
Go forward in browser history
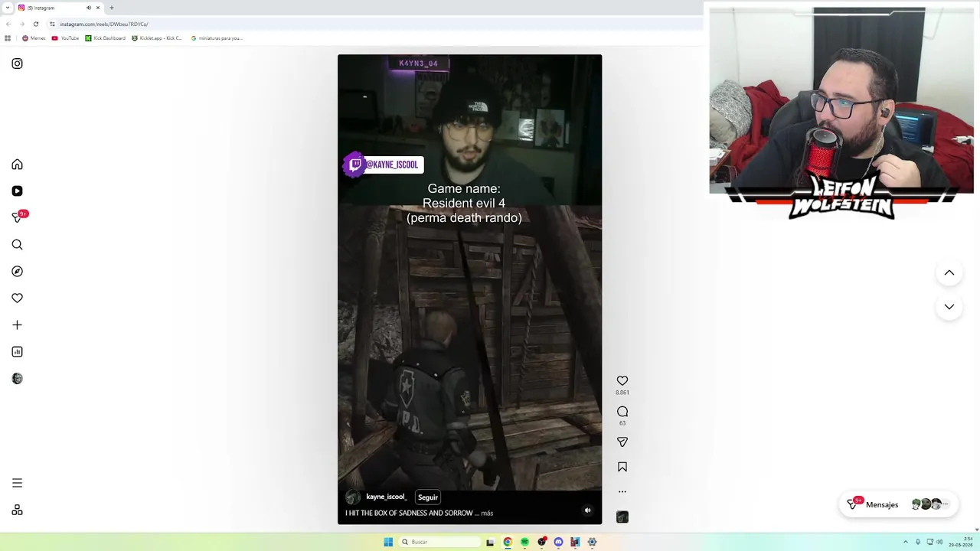click(21, 24)
